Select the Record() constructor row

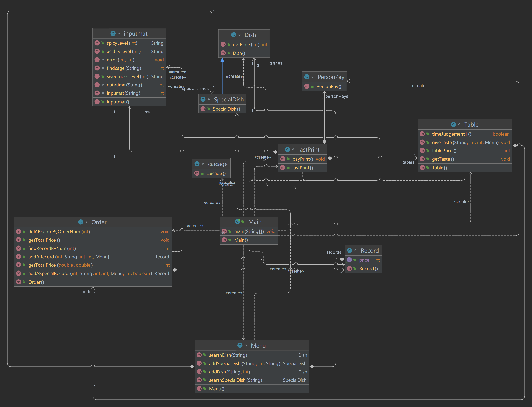(368, 269)
